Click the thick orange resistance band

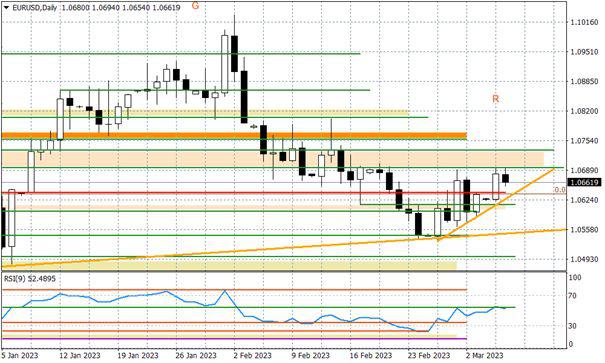(234, 135)
